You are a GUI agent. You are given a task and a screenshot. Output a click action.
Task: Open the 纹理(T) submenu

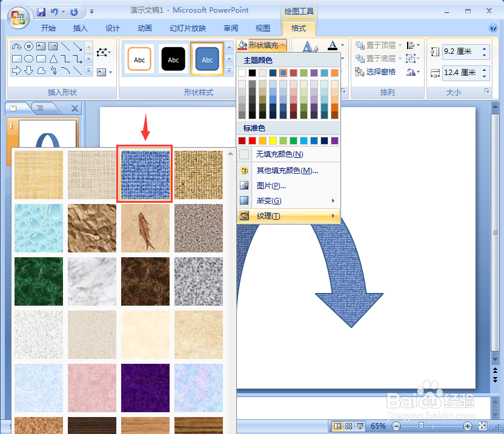[x=288, y=216]
